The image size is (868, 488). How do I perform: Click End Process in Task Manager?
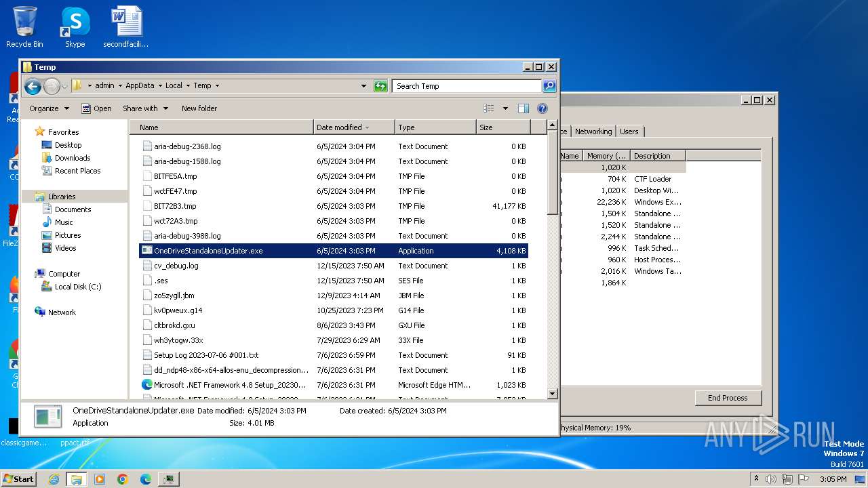pos(728,398)
